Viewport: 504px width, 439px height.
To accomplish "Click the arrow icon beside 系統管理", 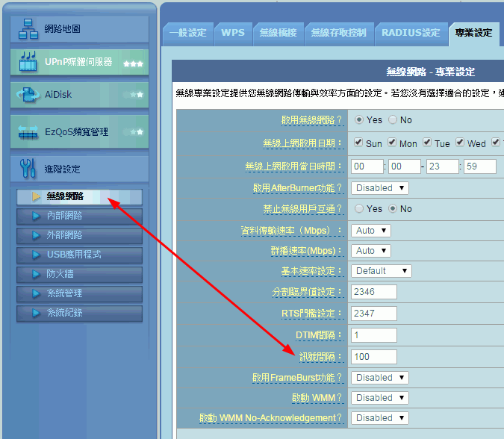I will pyautogui.click(x=37, y=293).
